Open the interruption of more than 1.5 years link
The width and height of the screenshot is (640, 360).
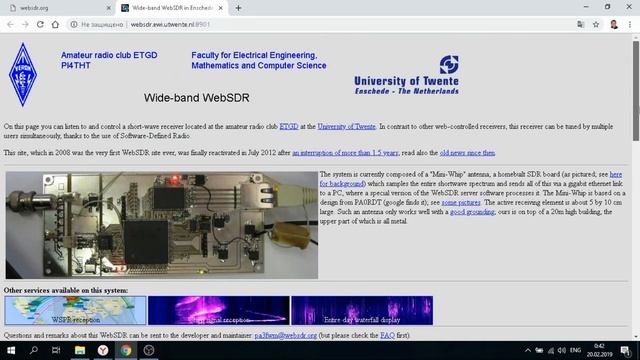[345, 153]
